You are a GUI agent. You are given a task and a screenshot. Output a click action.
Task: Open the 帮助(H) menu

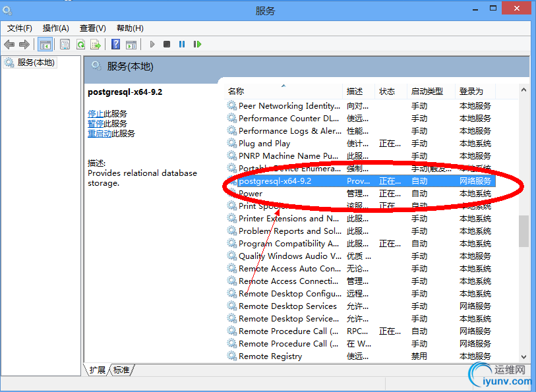click(x=130, y=28)
